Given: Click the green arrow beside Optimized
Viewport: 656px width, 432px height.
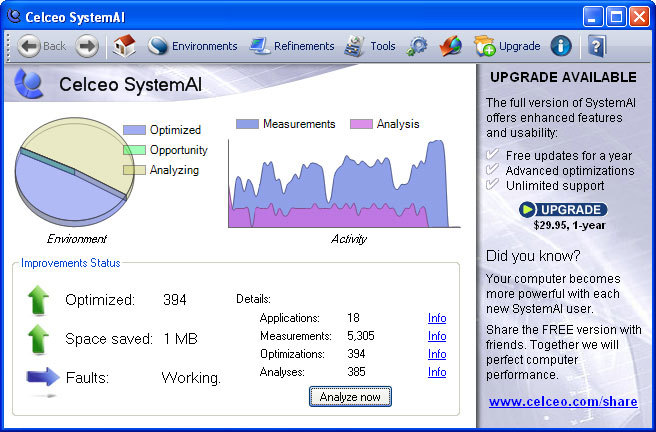Looking at the screenshot, I should coord(38,300).
